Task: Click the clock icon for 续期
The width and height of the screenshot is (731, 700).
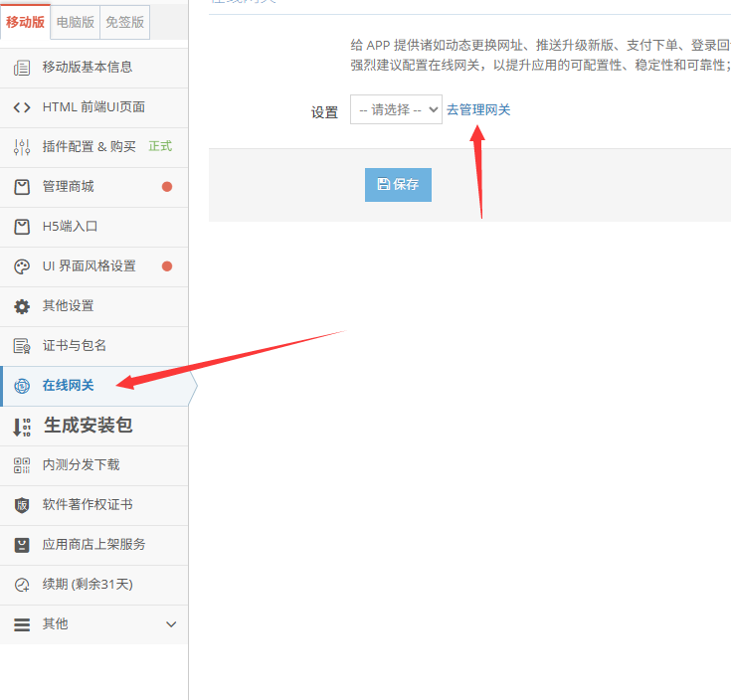Action: [22, 585]
